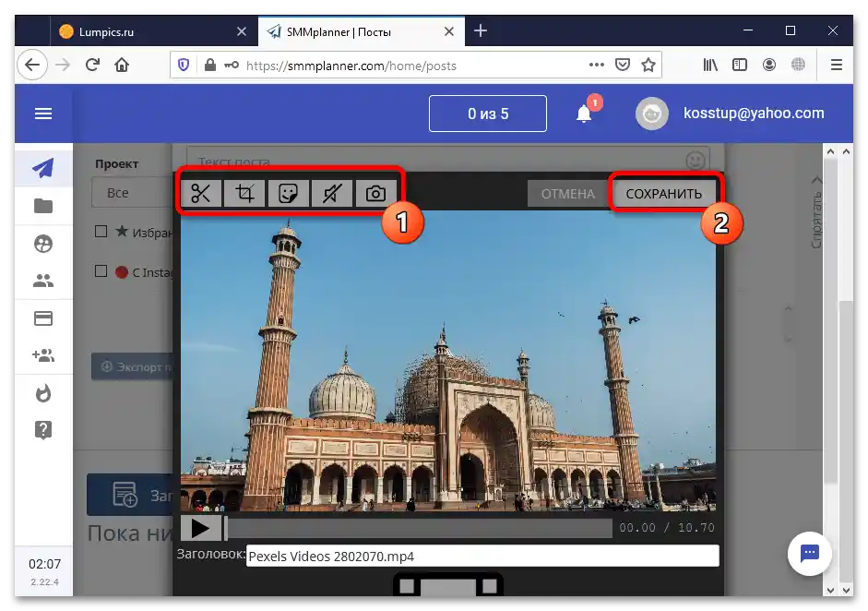Edit the Заголовок video title field
Image resolution: width=868 pixels, height=611 pixels.
point(482,557)
